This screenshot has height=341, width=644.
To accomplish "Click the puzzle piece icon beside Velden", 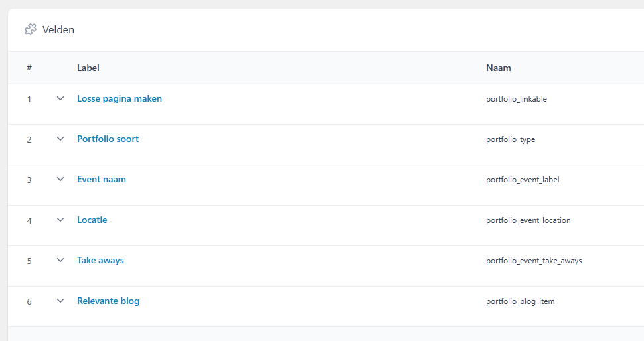I will click(x=30, y=29).
